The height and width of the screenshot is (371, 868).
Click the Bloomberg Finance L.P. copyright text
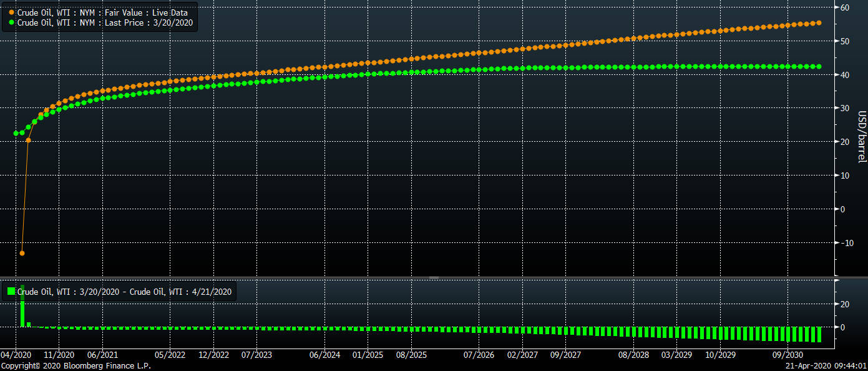(76, 366)
